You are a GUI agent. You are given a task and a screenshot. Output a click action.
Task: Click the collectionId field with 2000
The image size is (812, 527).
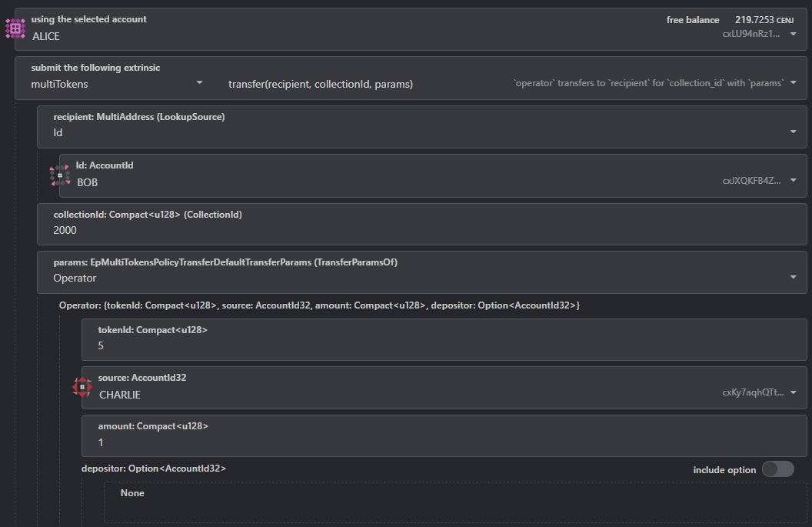pyautogui.click(x=421, y=224)
